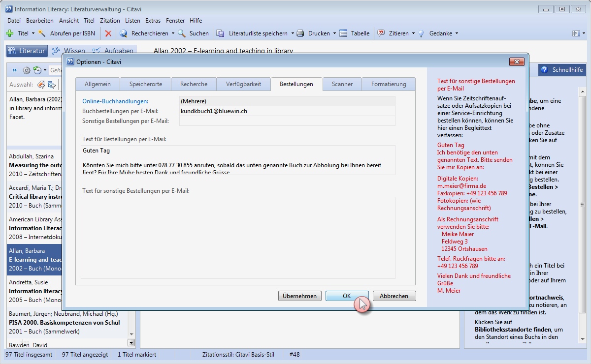Open the Titel dropdown arrow
This screenshot has width=591, height=364.
[33, 33]
